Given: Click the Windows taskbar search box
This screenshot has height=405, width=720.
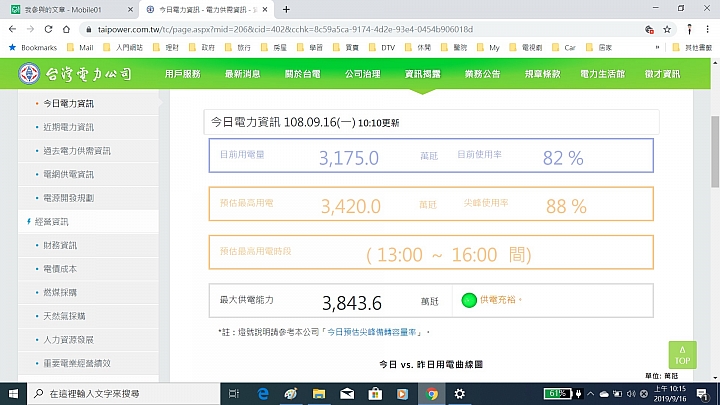Looking at the screenshot, I should pyautogui.click(x=124, y=394).
